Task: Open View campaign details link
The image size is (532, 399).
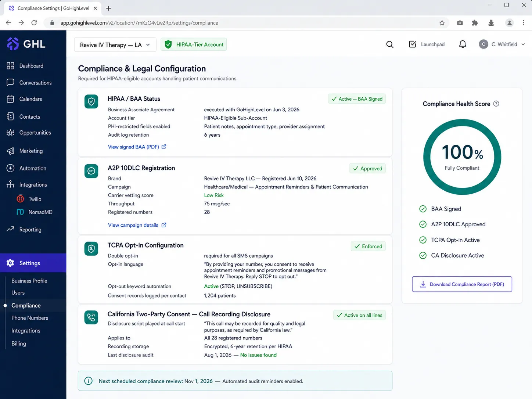Action: pyautogui.click(x=137, y=225)
